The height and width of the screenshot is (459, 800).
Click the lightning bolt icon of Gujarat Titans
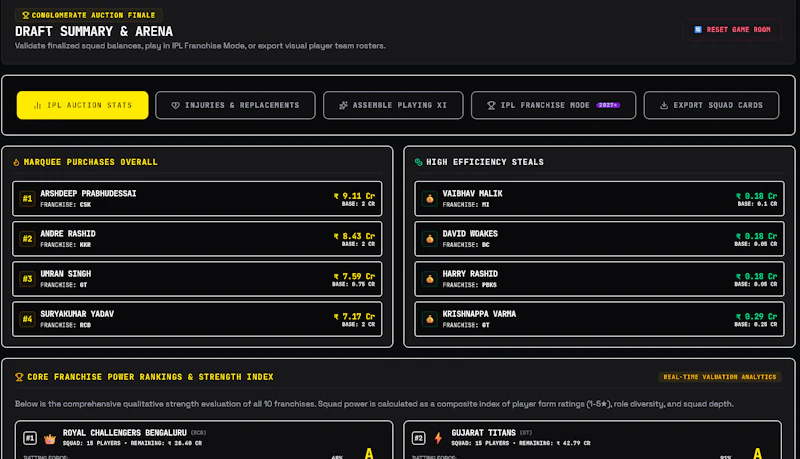click(x=438, y=438)
